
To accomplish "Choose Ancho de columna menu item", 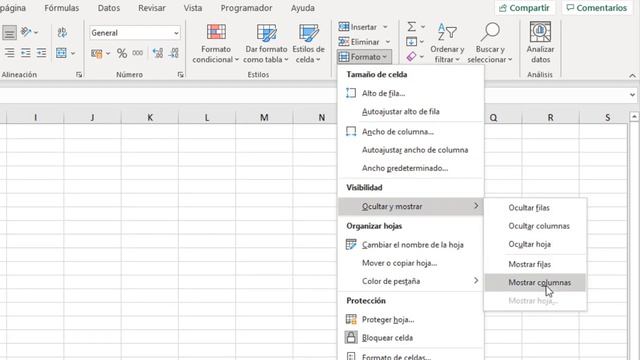I will click(411, 131).
